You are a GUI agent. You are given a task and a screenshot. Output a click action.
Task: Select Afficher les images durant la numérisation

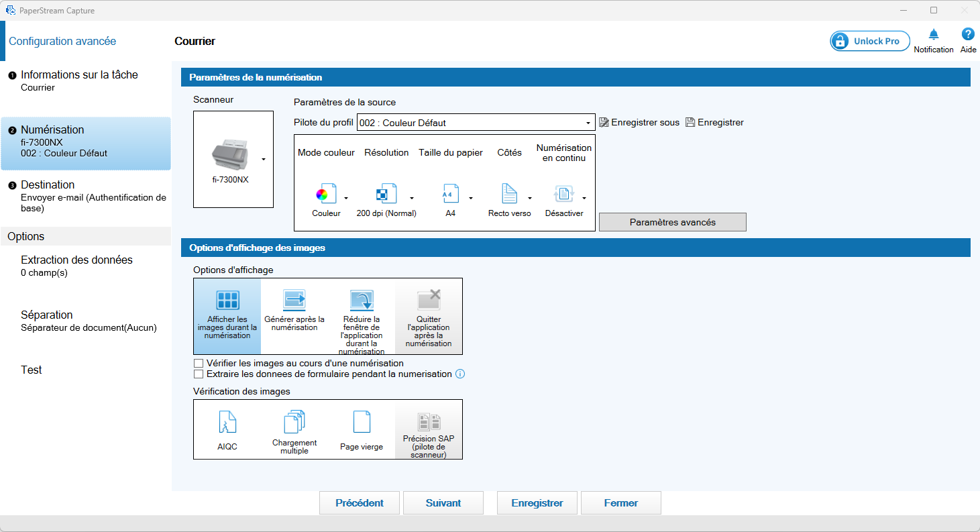click(x=227, y=317)
